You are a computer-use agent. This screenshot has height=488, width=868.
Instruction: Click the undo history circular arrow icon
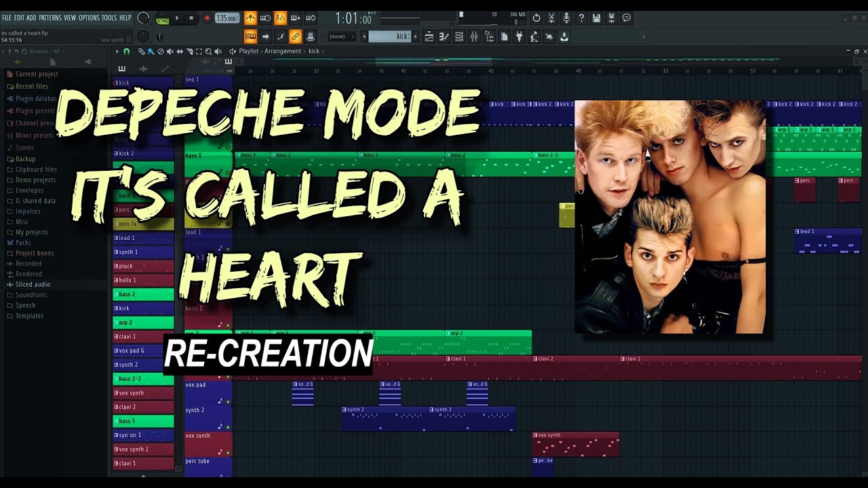(x=536, y=18)
